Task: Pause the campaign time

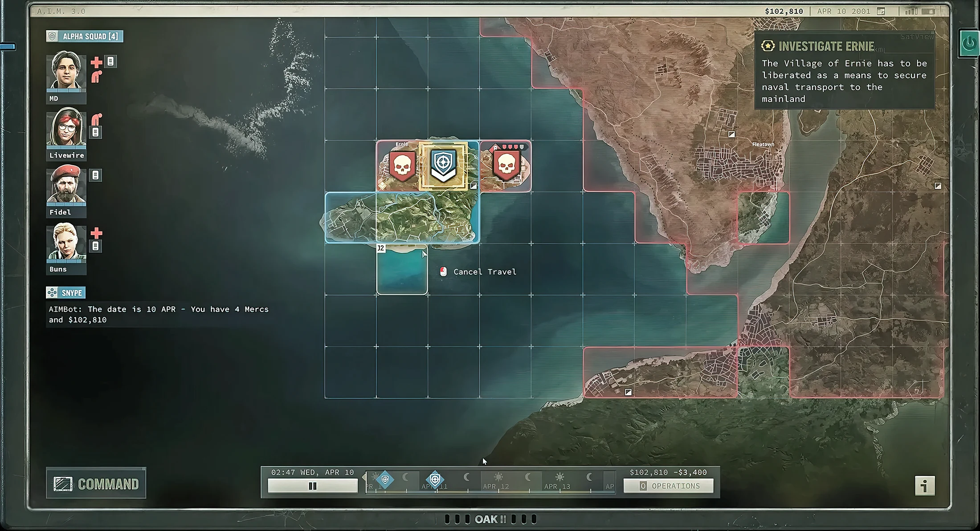Action: 313,486
